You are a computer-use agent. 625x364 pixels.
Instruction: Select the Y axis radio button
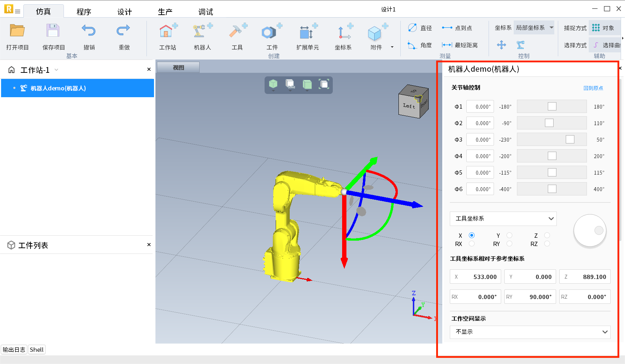[x=509, y=236]
